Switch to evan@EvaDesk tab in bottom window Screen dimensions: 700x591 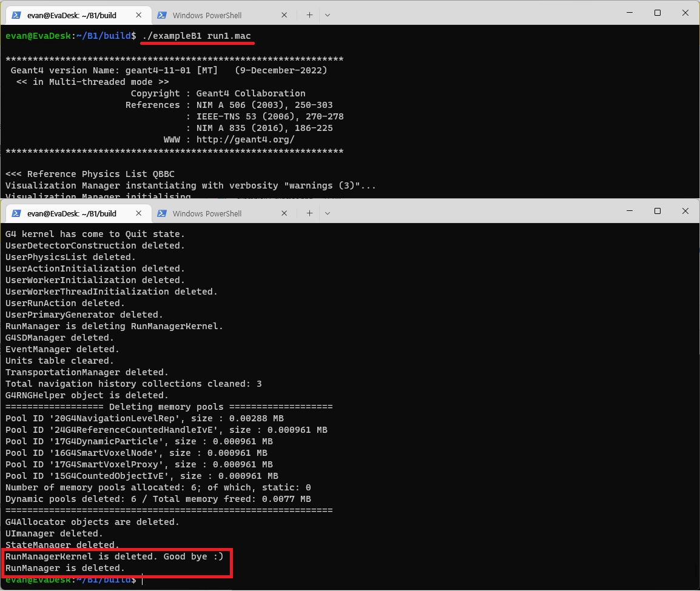tap(72, 213)
